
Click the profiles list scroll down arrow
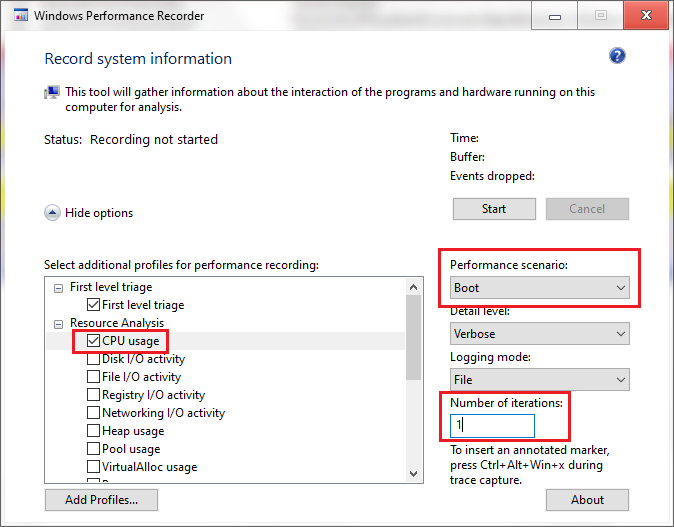click(x=414, y=474)
